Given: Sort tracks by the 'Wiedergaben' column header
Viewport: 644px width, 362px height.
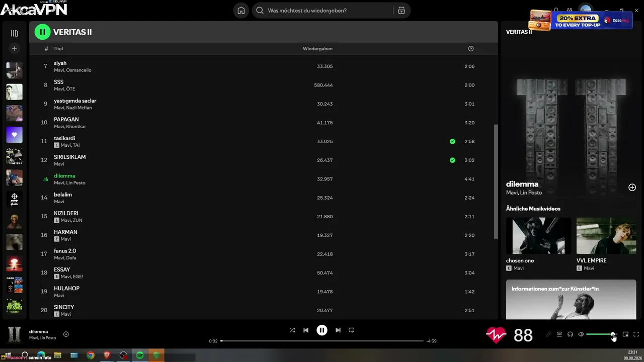Looking at the screenshot, I should click(x=317, y=49).
